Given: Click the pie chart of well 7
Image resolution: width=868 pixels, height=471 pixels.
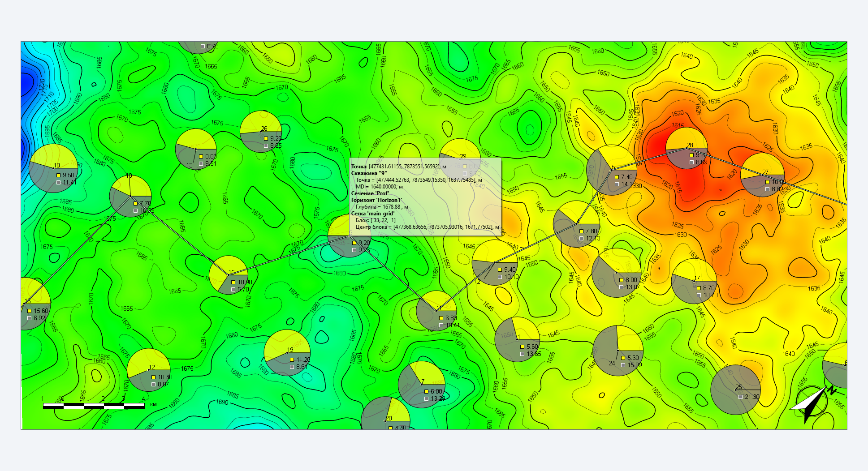Looking at the screenshot, I should 422,385.
